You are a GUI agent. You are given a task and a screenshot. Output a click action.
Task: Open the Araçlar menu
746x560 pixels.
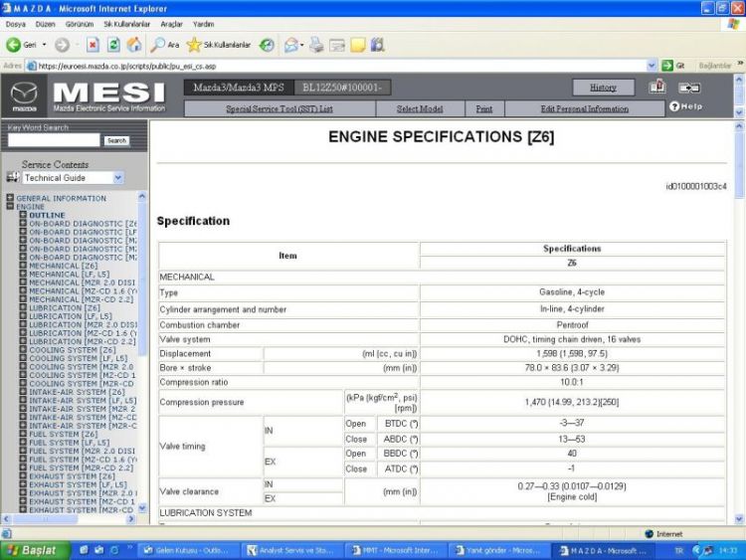coord(171,24)
